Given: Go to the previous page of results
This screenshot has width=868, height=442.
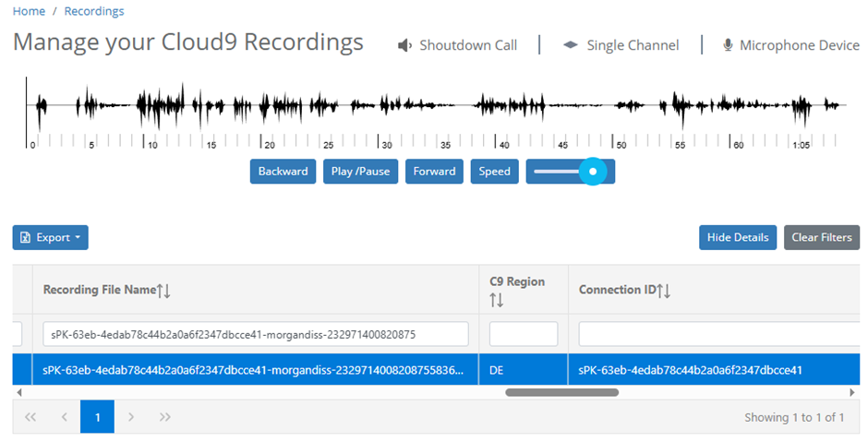Looking at the screenshot, I should [x=65, y=417].
